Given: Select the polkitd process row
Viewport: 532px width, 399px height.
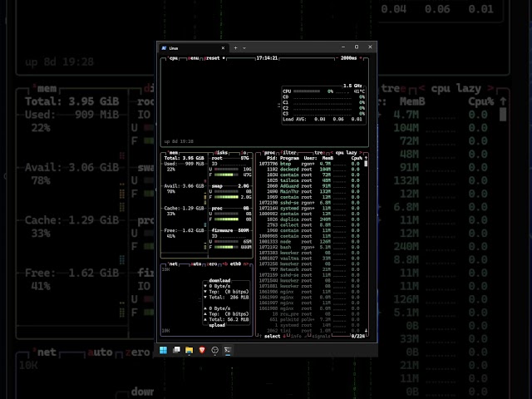Looking at the screenshot, I should coord(309,319).
